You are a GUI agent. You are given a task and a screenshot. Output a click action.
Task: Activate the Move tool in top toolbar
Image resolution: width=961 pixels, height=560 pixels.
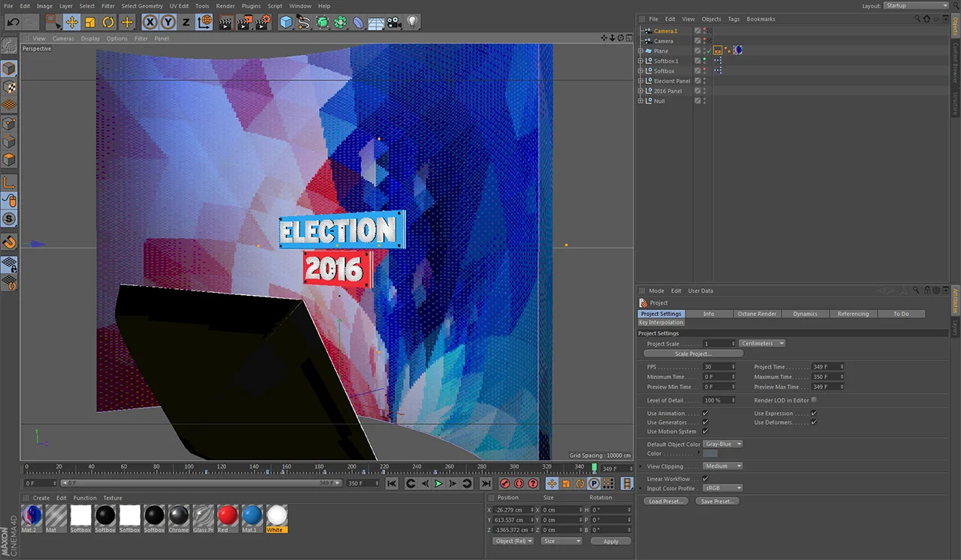(x=71, y=23)
